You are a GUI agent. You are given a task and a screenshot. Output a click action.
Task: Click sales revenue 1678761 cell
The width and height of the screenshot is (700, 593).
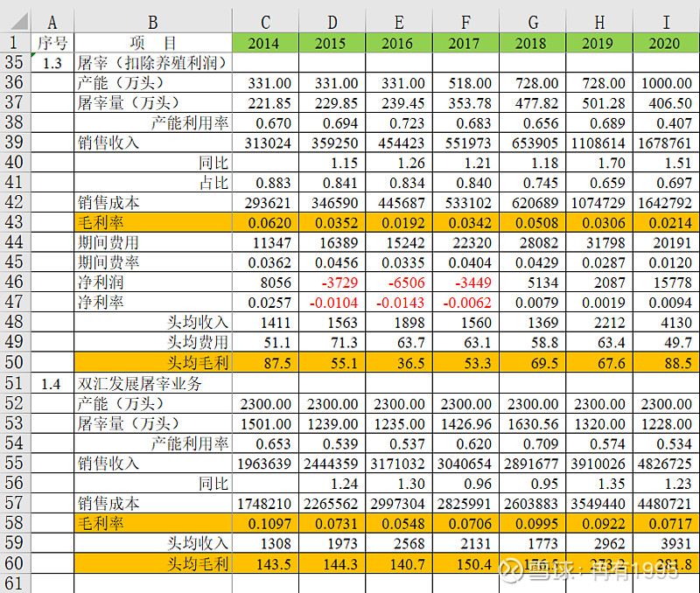point(666,143)
